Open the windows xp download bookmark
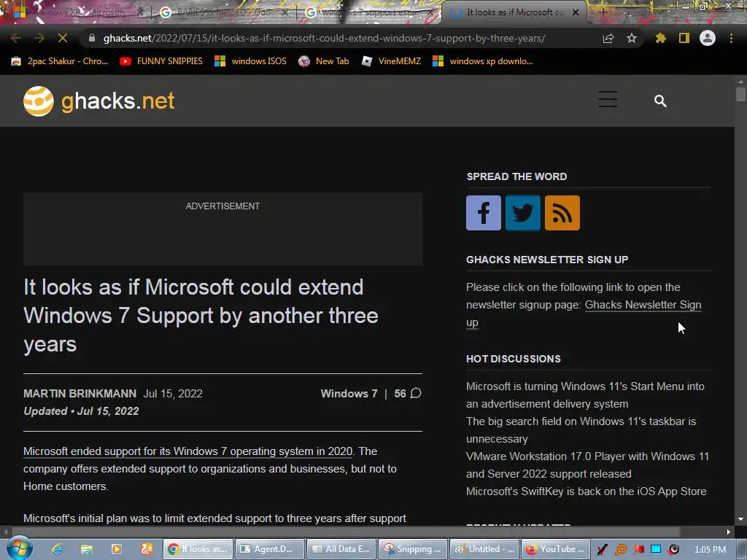This screenshot has height=560, width=747. click(483, 61)
